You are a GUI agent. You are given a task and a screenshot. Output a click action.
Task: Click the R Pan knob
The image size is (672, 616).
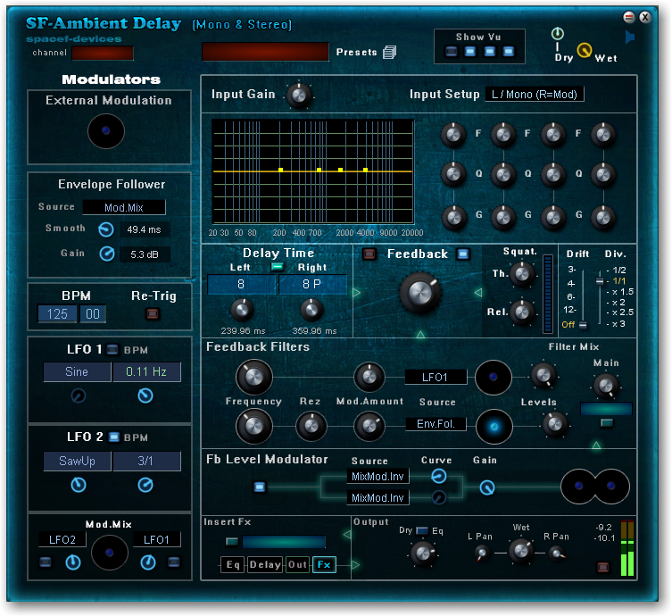(x=556, y=553)
